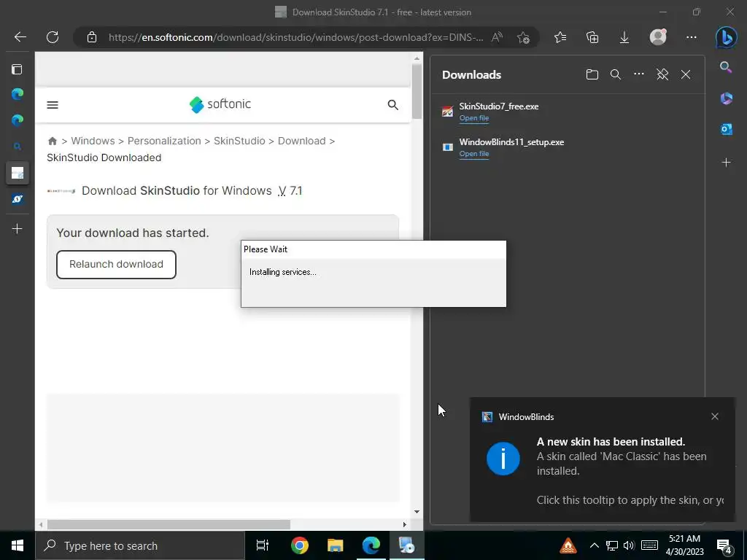Switch to the running installer taskbar icon

[407, 545]
